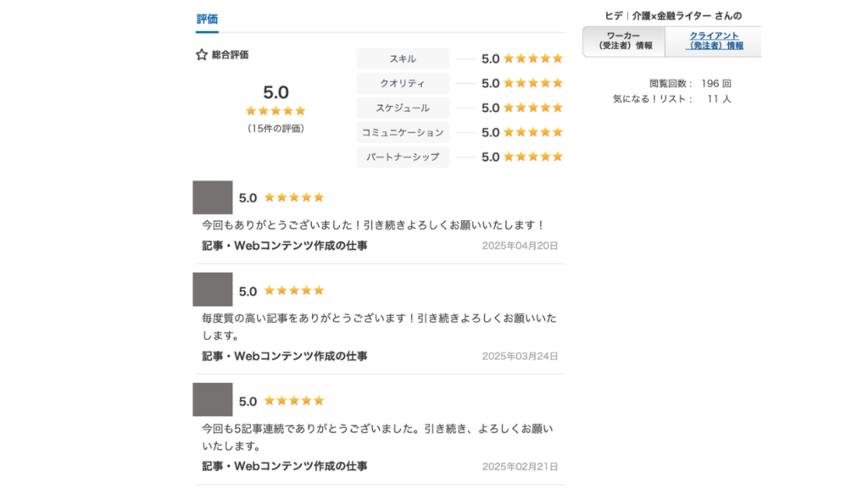Click the stars on the 2025年04月20日 review
Screen dimensions: 868x488
[x=294, y=198]
